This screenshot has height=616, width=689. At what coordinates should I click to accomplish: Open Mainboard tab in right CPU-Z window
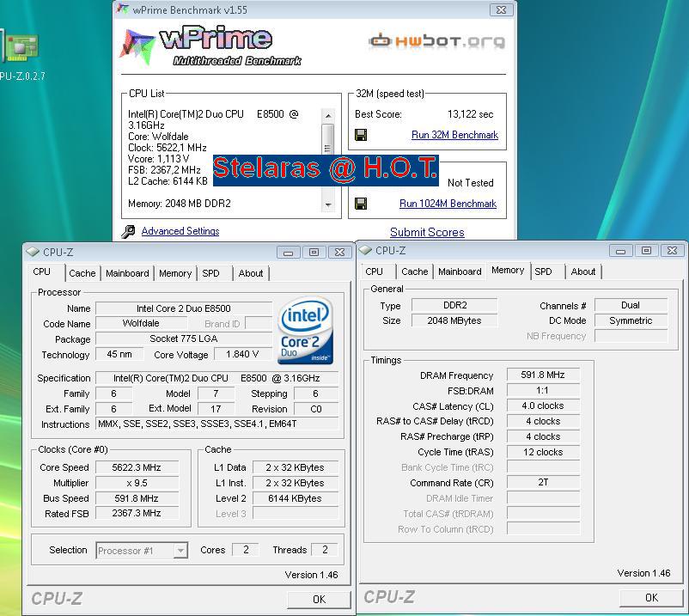pos(460,271)
